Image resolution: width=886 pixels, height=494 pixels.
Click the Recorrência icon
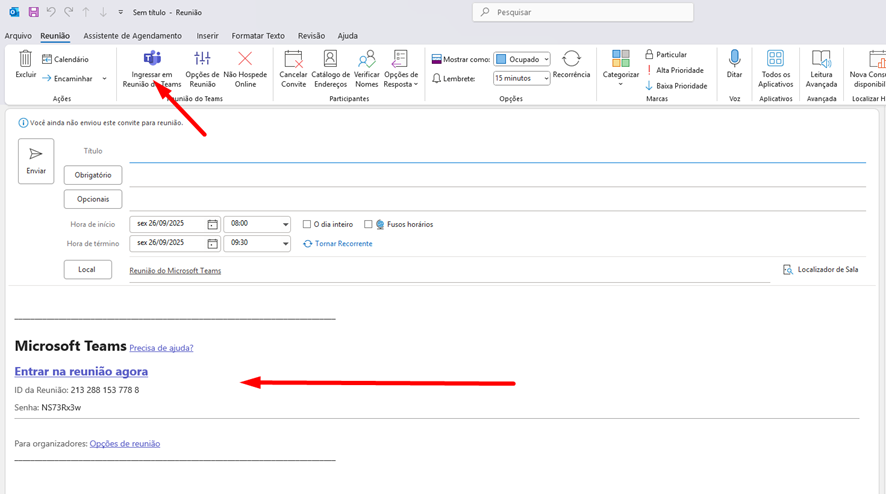click(571, 59)
